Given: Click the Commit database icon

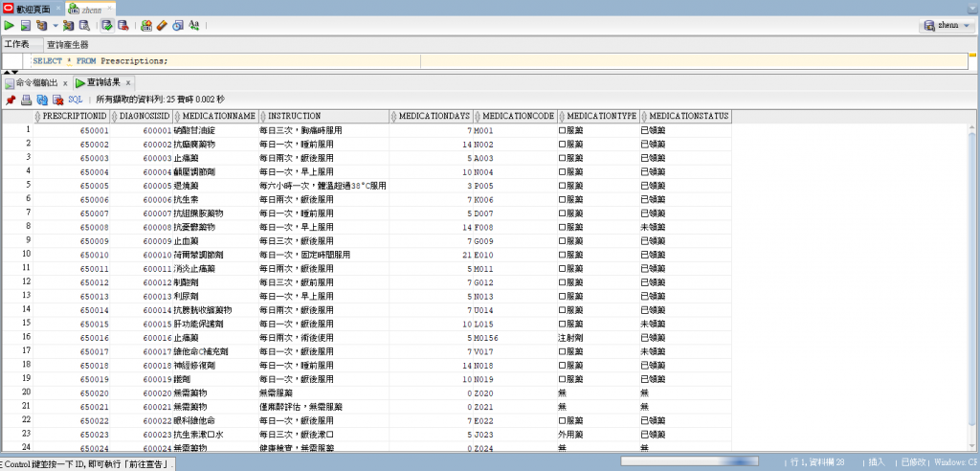Looking at the screenshot, I should (107, 26).
